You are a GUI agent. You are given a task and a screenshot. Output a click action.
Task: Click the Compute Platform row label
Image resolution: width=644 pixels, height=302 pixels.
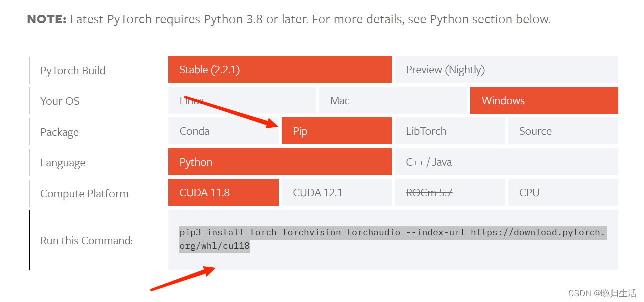click(84, 193)
